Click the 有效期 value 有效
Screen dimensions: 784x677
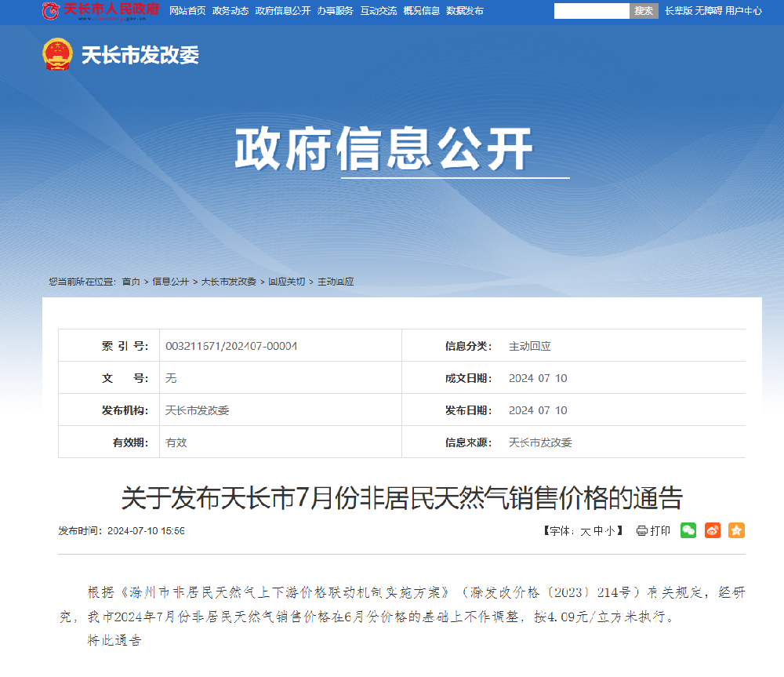pos(176,442)
